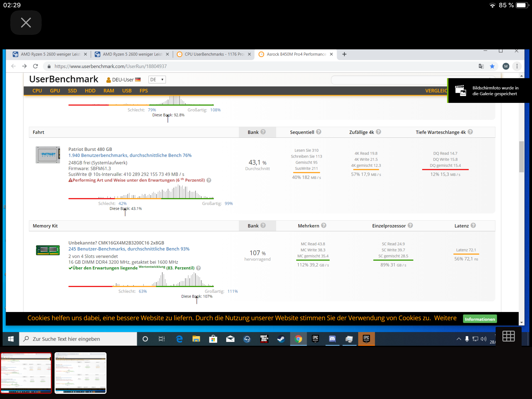The width and height of the screenshot is (532, 399).
Task: Click the Patriot Burst SSD image
Action: point(48,155)
